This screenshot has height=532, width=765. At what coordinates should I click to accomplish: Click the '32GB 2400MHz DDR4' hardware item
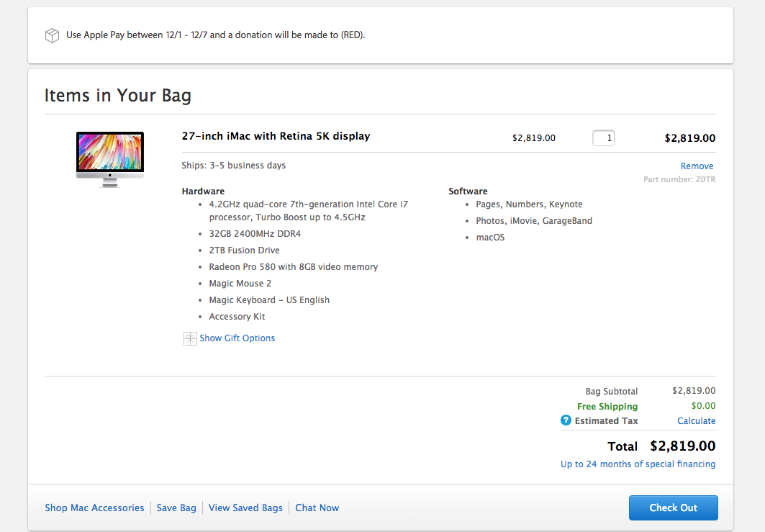(x=255, y=234)
